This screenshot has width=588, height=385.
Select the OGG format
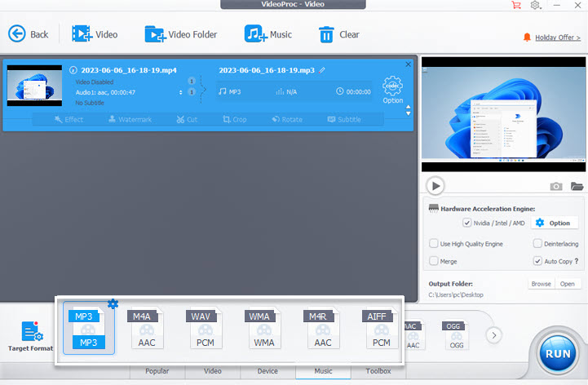tap(456, 335)
